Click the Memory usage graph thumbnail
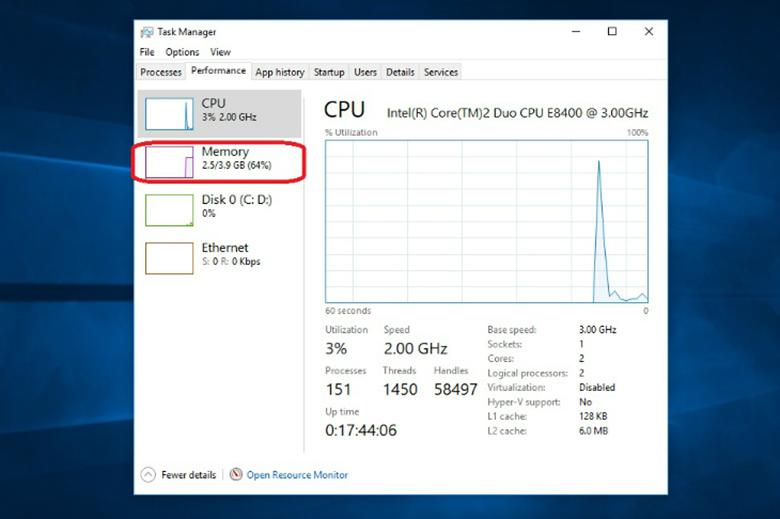This screenshot has height=519, width=780. [169, 162]
